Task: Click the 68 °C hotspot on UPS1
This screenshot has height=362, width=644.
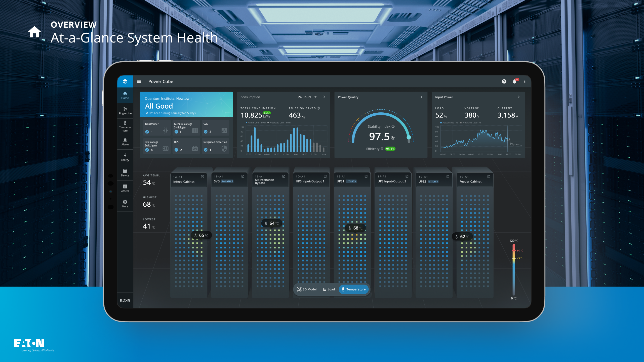Action: [x=356, y=228]
